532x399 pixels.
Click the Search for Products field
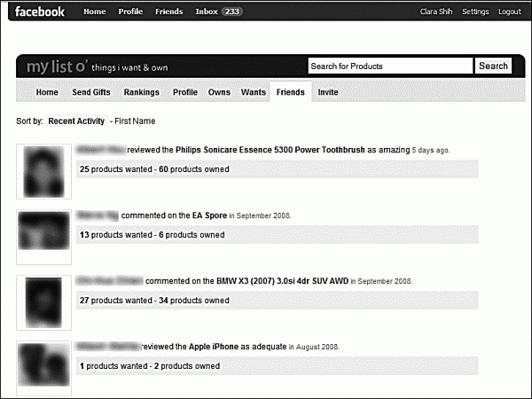point(389,66)
